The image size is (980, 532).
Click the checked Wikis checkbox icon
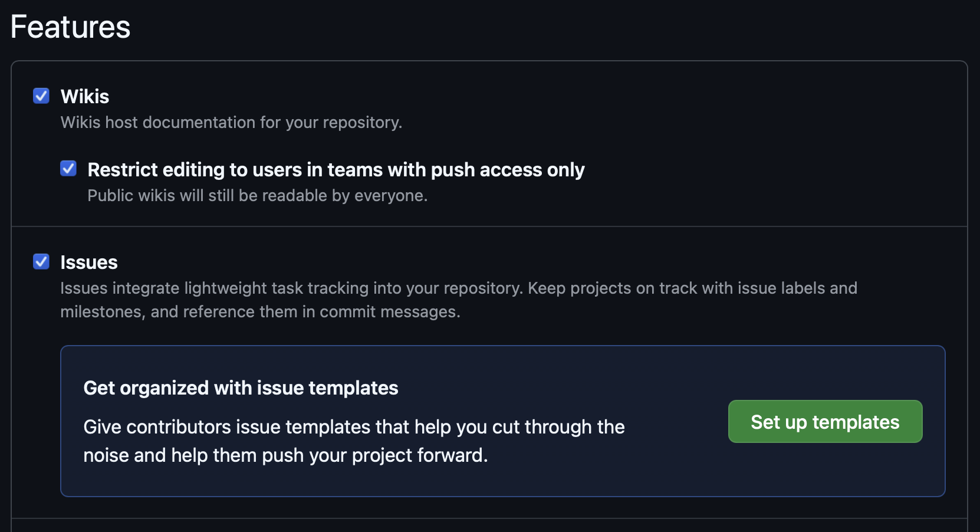pos(41,96)
